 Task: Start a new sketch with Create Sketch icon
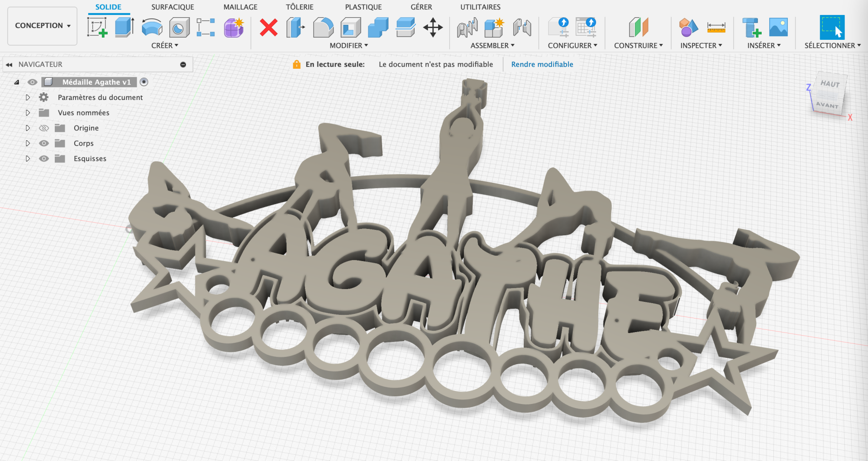tap(97, 27)
